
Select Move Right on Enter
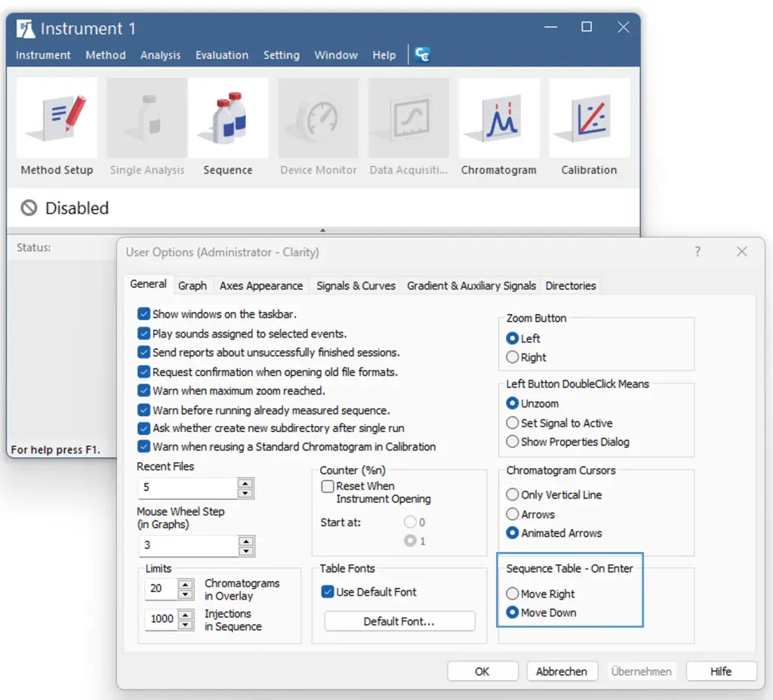click(x=513, y=594)
